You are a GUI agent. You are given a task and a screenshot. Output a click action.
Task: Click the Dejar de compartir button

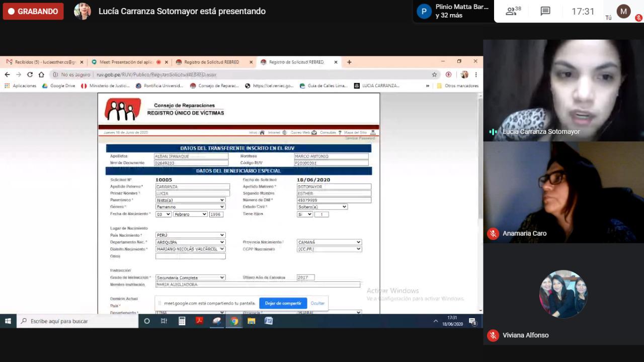point(283,303)
